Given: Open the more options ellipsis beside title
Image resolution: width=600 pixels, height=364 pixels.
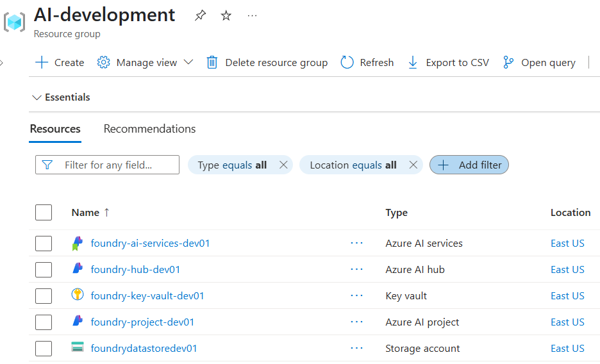Looking at the screenshot, I should (x=252, y=15).
